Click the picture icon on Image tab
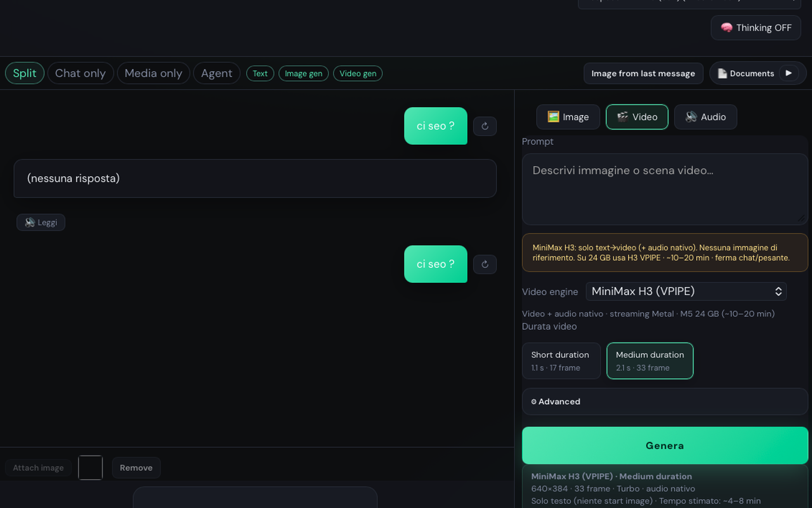Image resolution: width=812 pixels, height=508 pixels. (x=553, y=117)
